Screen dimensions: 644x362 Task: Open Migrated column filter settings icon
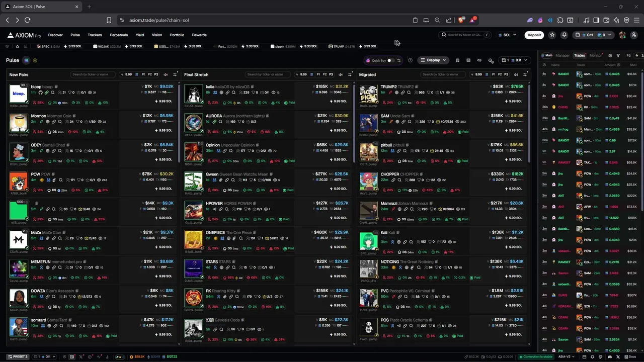(x=525, y=74)
